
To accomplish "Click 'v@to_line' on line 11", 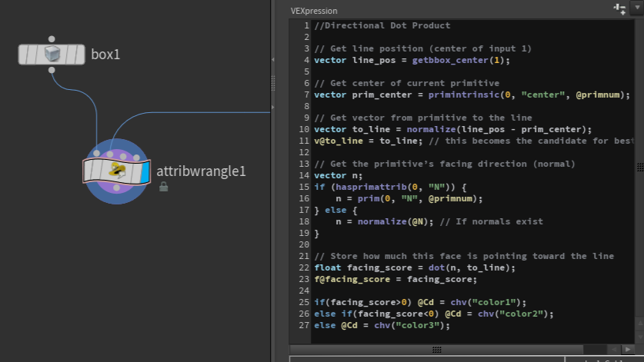I will pyautogui.click(x=339, y=141).
